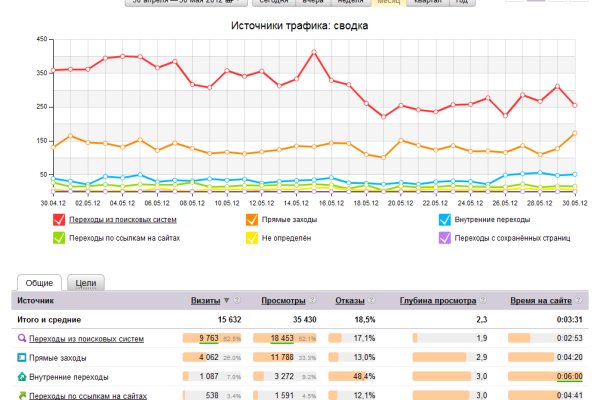
Task: Toggle the orange 'Прямые заходы' legend checkbox
Action: click(x=250, y=219)
